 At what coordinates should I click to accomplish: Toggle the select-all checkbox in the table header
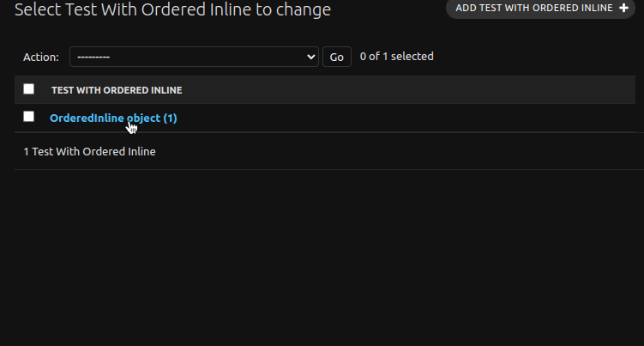tap(29, 89)
